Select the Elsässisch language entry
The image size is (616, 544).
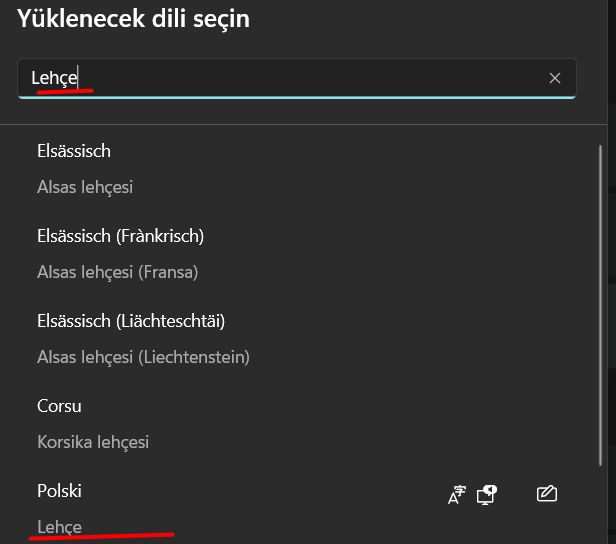tap(74, 151)
